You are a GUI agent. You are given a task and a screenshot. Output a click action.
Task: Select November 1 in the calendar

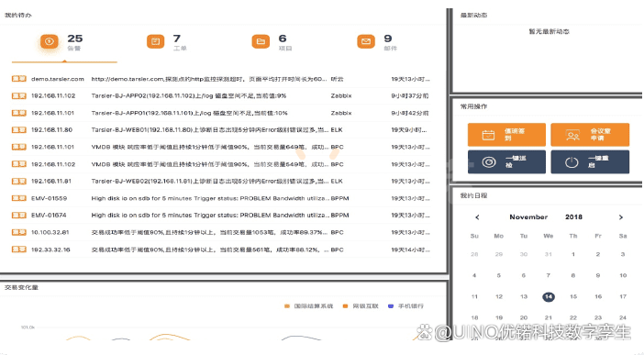[573, 254]
